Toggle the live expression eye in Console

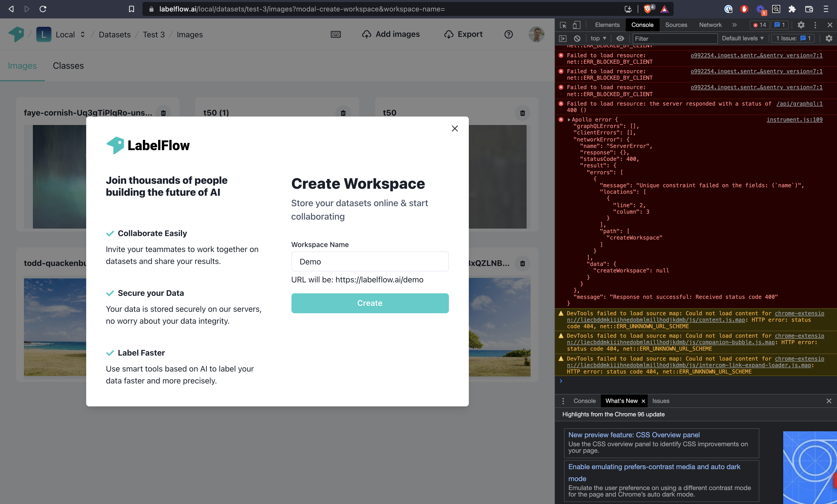pyautogui.click(x=621, y=38)
